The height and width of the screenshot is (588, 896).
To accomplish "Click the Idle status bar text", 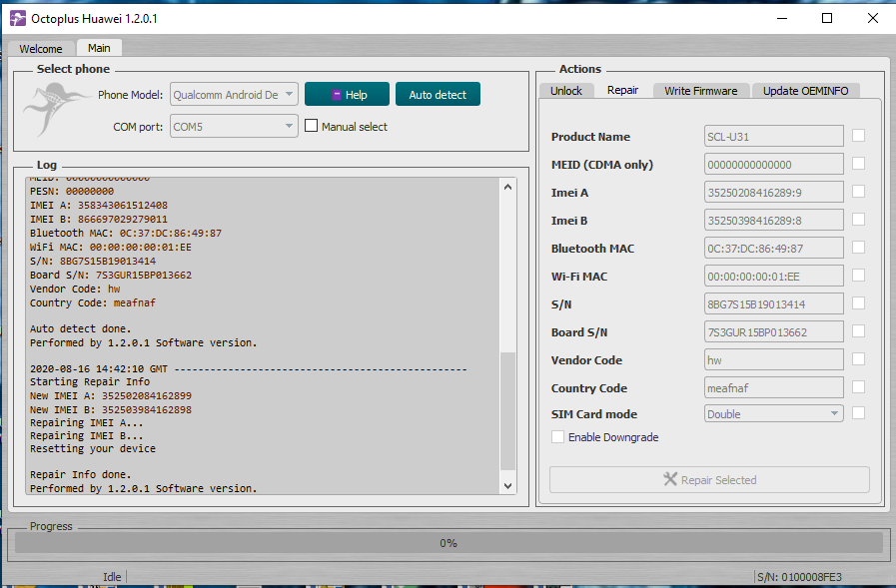I will 112,577.
